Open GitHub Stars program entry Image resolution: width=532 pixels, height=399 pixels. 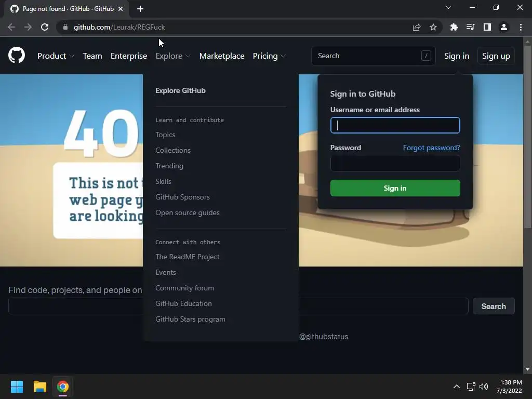tap(190, 320)
